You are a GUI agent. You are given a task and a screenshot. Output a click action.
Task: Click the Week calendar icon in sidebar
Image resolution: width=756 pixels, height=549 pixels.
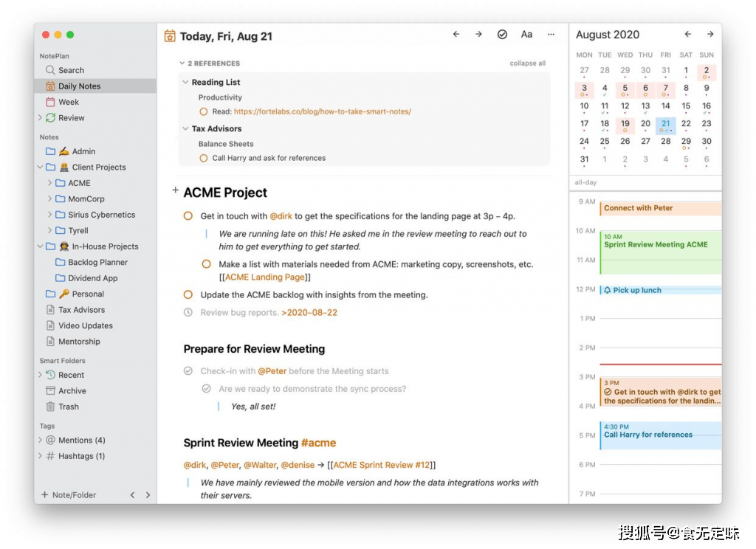pos(50,102)
